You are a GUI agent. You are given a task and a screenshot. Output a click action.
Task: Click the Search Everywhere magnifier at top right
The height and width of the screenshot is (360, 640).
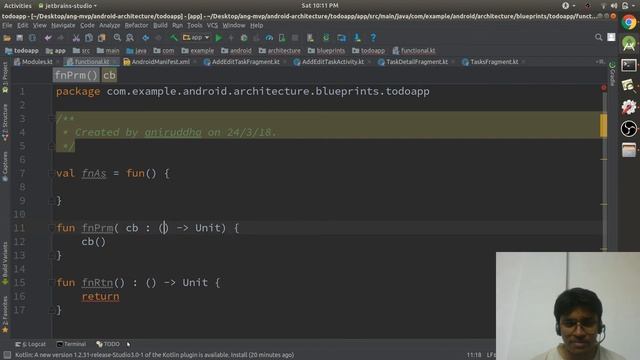(598, 38)
